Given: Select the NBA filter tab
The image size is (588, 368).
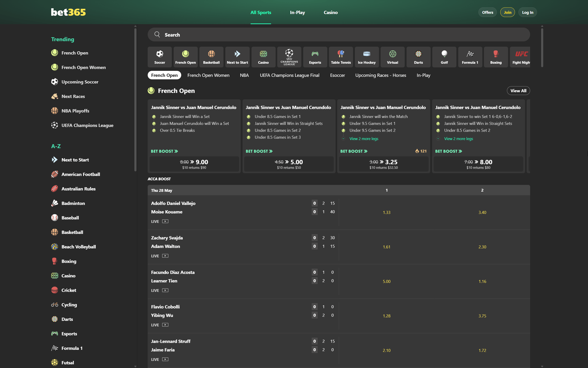Looking at the screenshot, I should coord(244,75).
